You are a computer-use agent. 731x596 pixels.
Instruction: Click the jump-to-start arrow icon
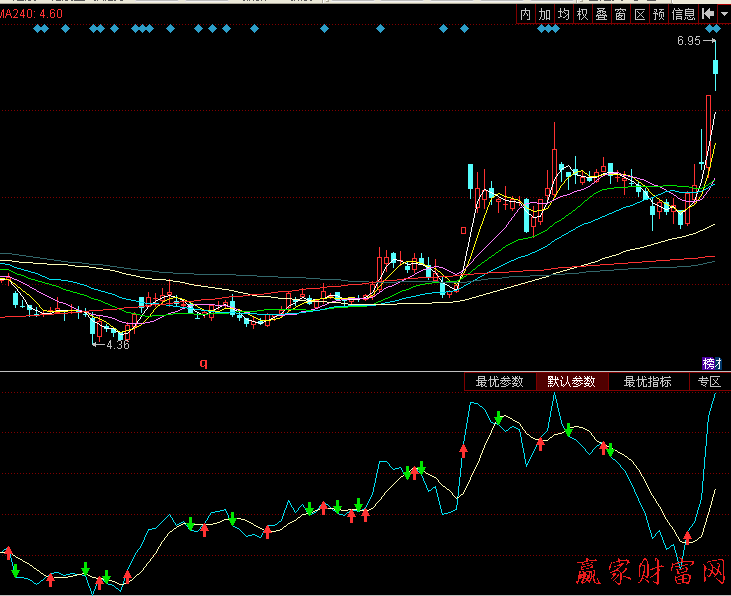(708, 14)
